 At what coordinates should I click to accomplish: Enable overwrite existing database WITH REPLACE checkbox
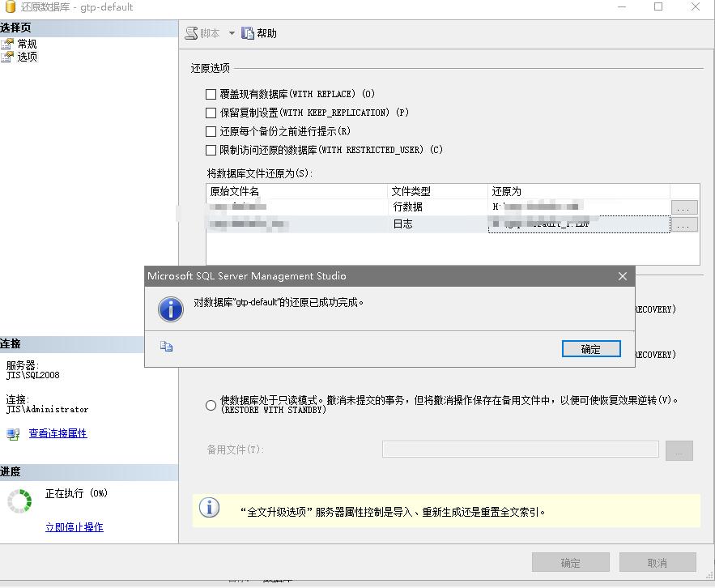pyautogui.click(x=211, y=95)
